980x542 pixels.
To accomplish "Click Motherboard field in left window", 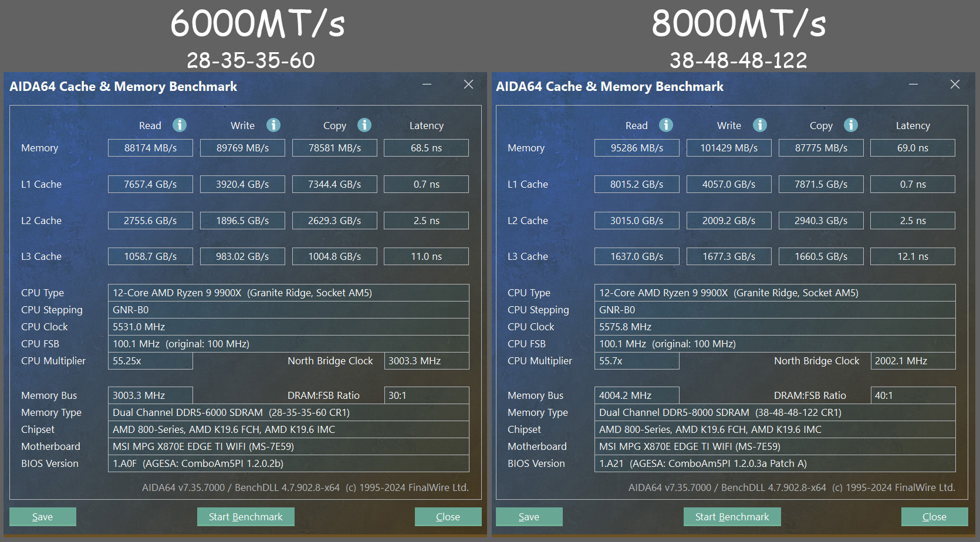I will tap(288, 446).
